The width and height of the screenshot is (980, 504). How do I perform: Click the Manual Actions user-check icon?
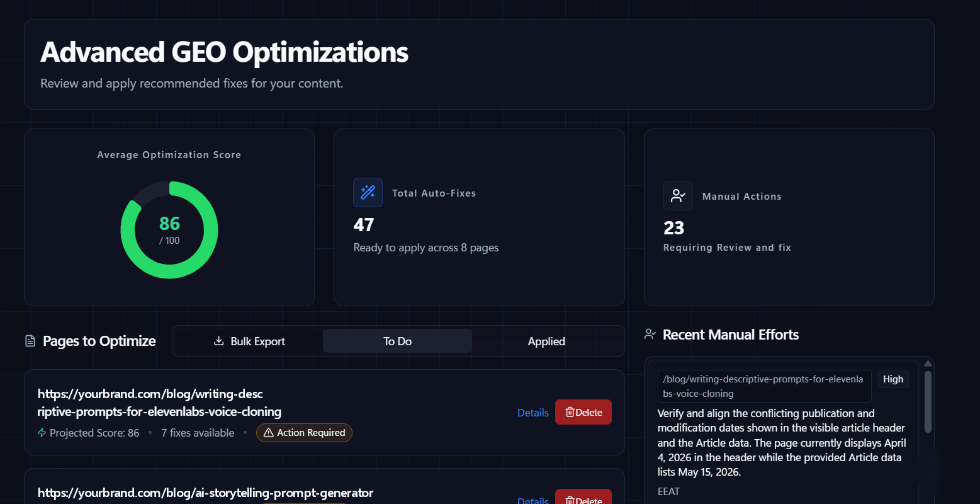pos(678,195)
